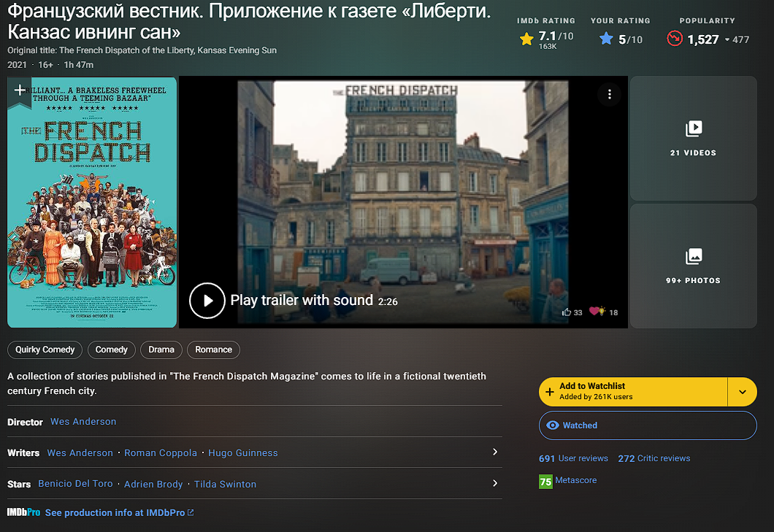Select the Romance genre chip
Image resolution: width=774 pixels, height=532 pixels.
213,350
